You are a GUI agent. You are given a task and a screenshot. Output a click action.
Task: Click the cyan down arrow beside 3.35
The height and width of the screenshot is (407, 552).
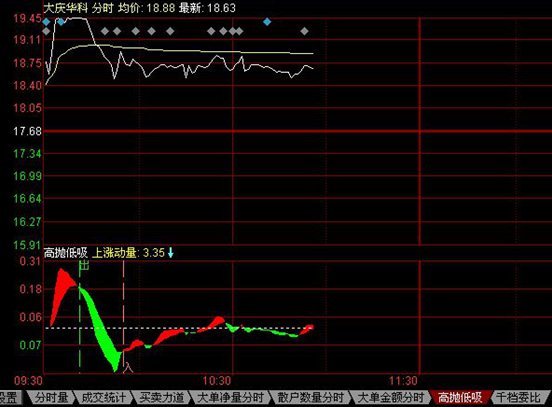tap(171, 252)
